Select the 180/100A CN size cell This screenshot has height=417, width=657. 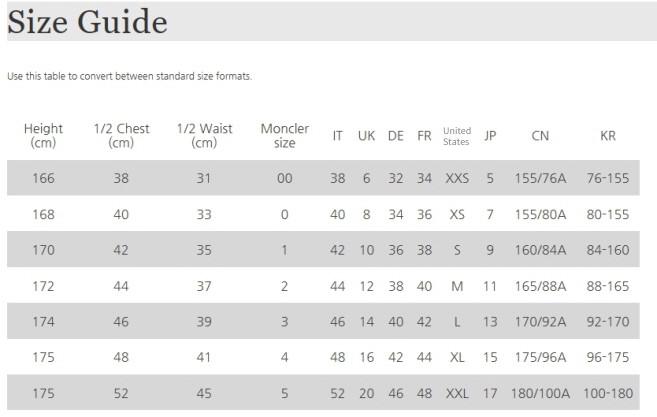pyautogui.click(x=540, y=394)
